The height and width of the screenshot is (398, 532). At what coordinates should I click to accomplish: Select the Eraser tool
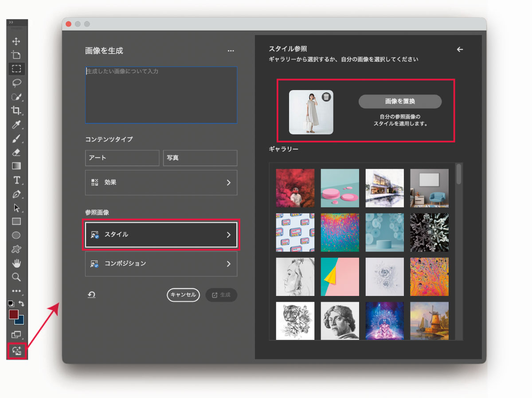[x=16, y=152]
